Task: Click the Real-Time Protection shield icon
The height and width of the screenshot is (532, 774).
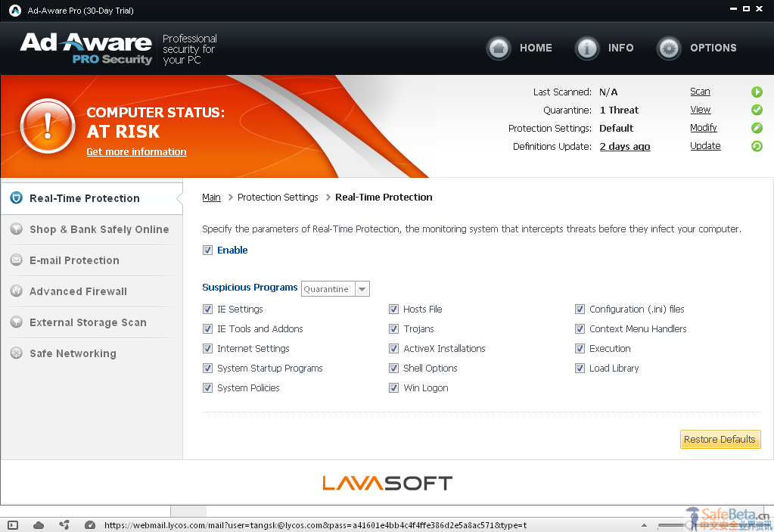Action: [17, 198]
